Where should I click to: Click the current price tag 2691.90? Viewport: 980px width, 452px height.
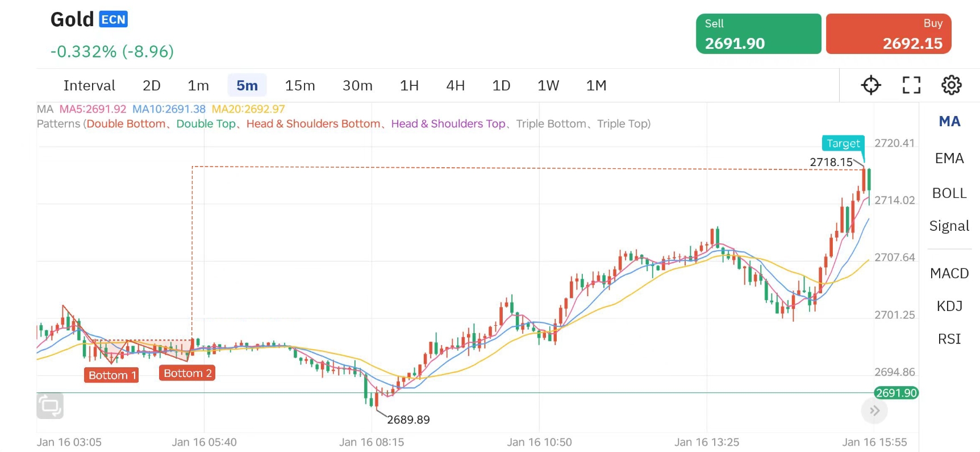(x=896, y=393)
